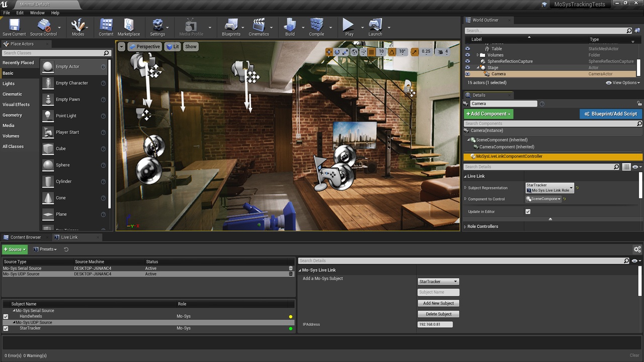Delete the Mo-Sys UDP Source trash icon
The width and height of the screenshot is (644, 362).
tap(290, 274)
